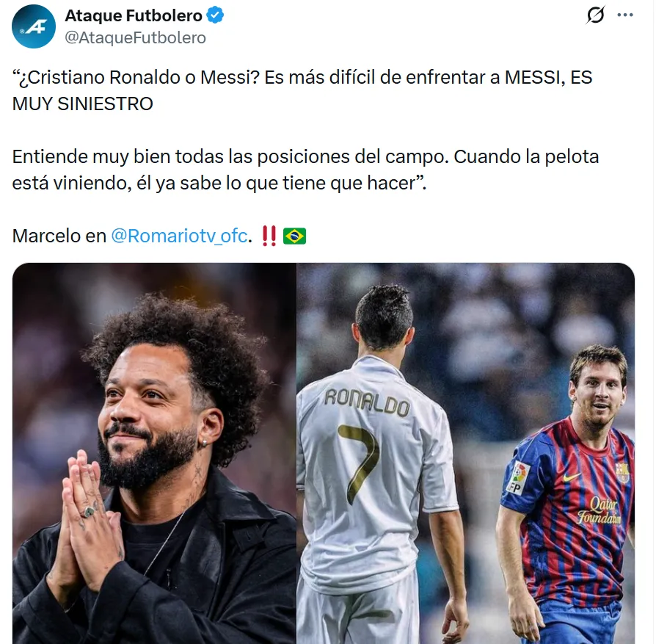The width and height of the screenshot is (656, 644).
Task: Click the RONALDO name on the white jersey
Action: tap(367, 402)
